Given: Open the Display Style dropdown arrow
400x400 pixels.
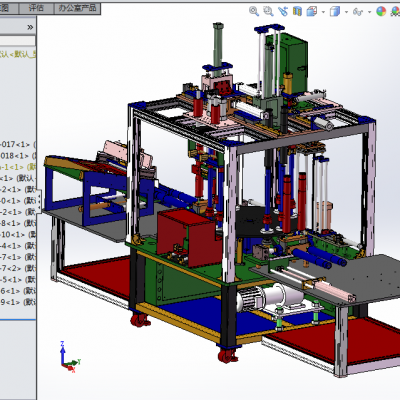Looking at the screenshot, I should [346, 12].
